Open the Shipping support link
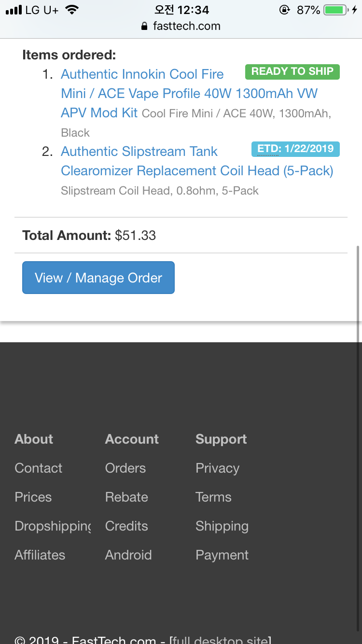 [222, 526]
